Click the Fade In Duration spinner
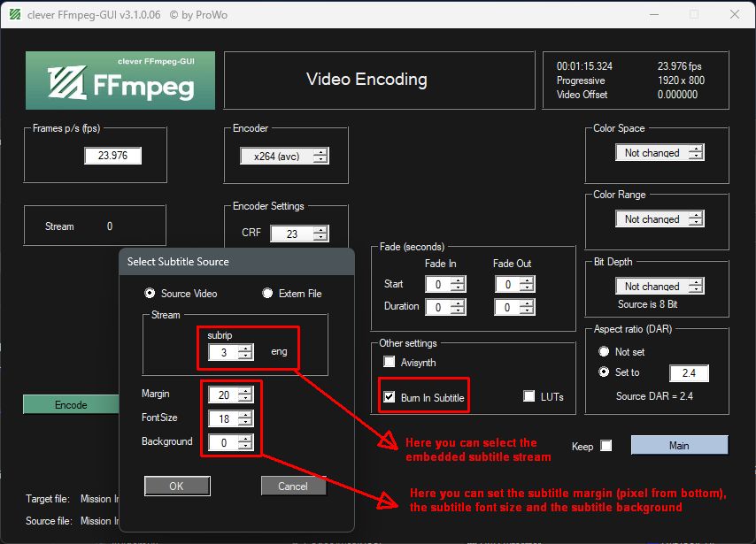The image size is (756, 544). tap(445, 308)
